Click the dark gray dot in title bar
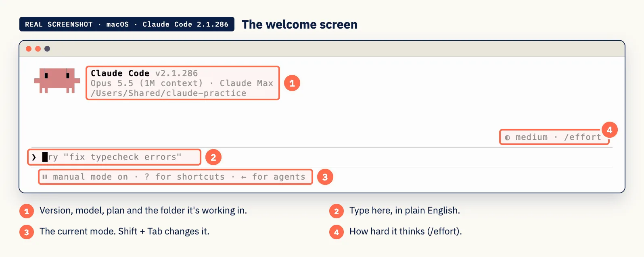This screenshot has width=644, height=257. click(x=47, y=49)
